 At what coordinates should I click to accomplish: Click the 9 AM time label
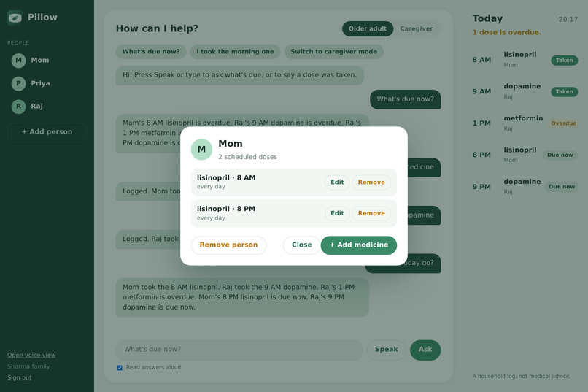point(481,92)
